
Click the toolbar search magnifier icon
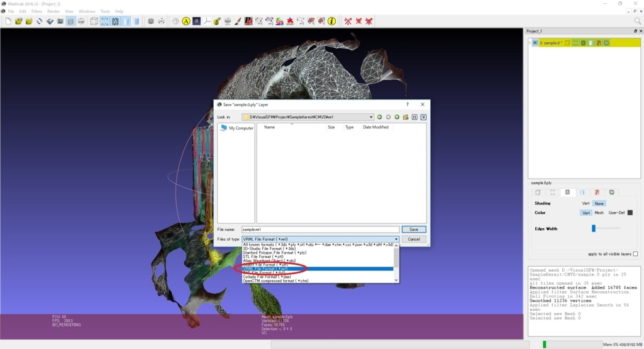click(x=638, y=21)
